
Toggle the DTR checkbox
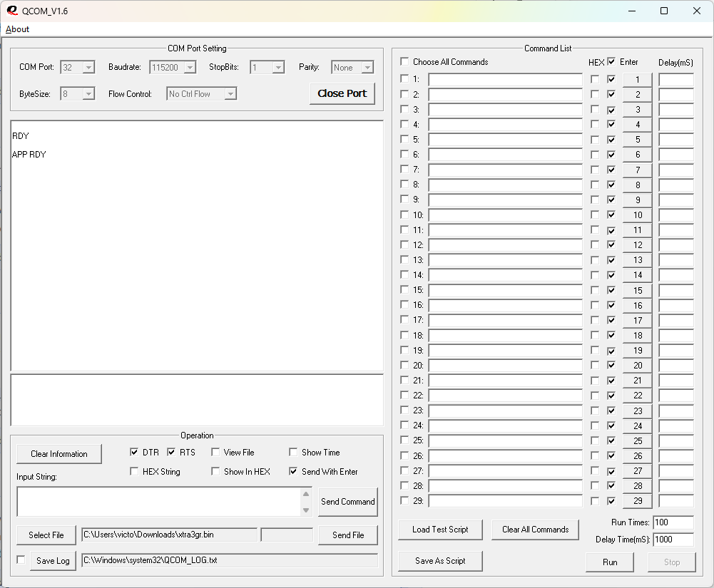[x=134, y=453]
